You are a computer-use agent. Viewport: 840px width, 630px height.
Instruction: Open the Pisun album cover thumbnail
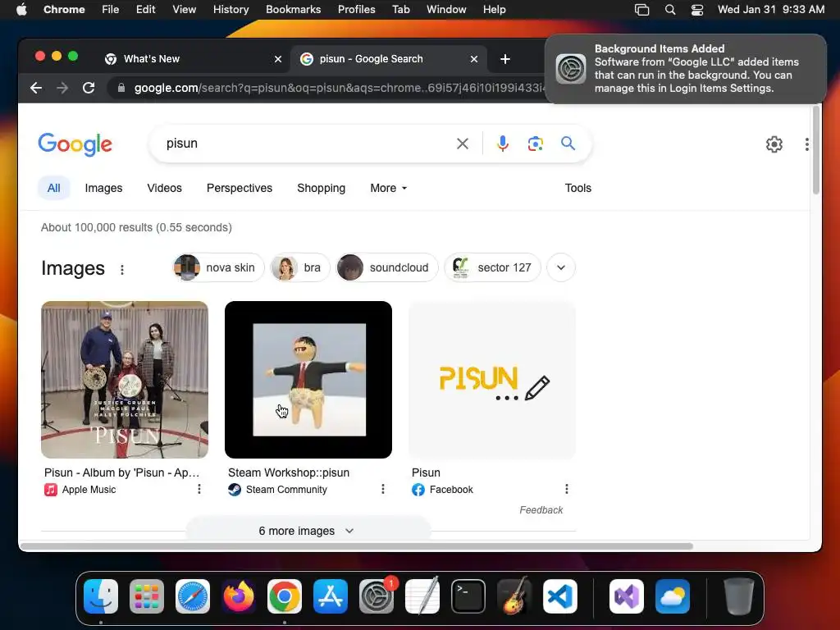[x=125, y=380]
